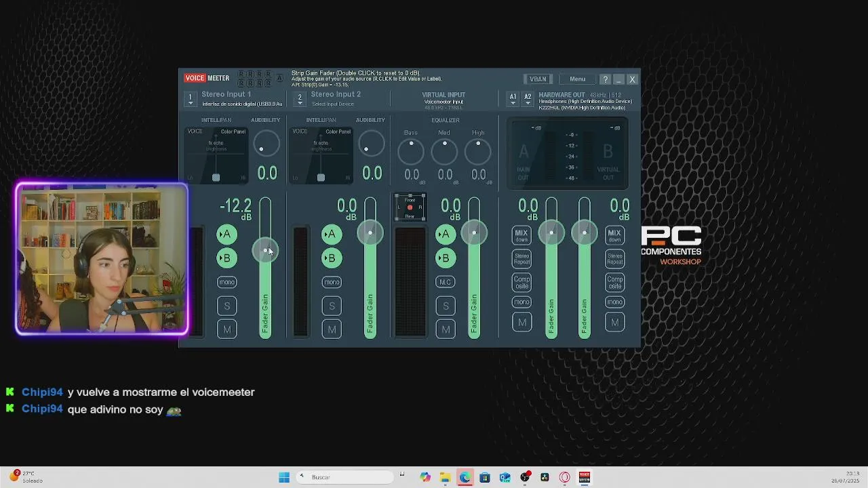This screenshot has height=488, width=868.
Task: Open the Stereo Input 2 device selector
Action: tap(300, 99)
